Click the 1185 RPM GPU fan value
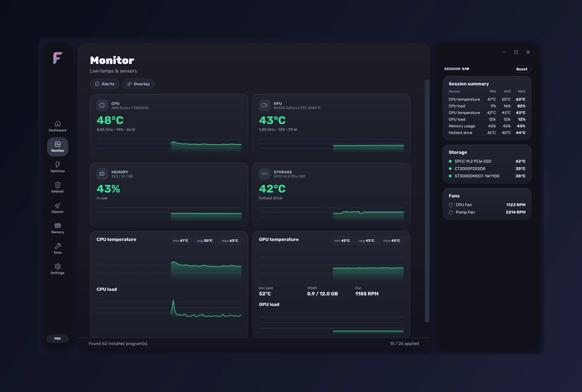 (367, 294)
